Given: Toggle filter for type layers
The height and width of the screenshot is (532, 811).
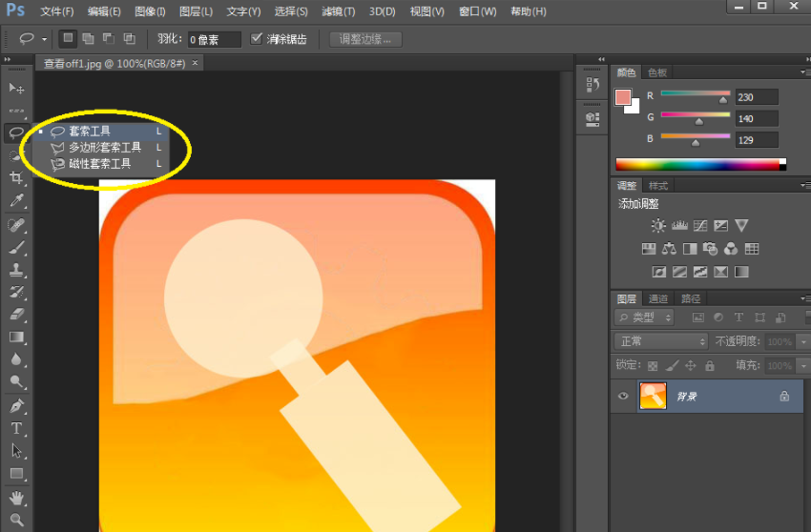Looking at the screenshot, I should point(738,317).
